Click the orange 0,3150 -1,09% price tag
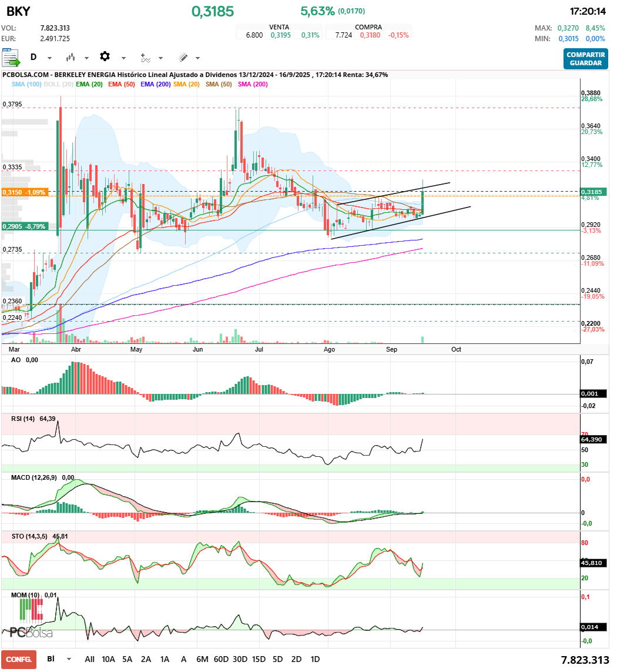This screenshot has width=617, height=672. pyautogui.click(x=25, y=192)
